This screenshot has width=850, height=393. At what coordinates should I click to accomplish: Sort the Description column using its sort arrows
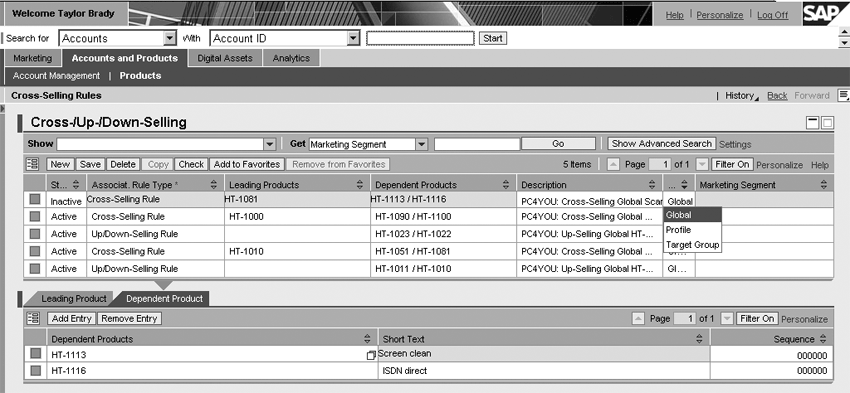tap(652, 185)
